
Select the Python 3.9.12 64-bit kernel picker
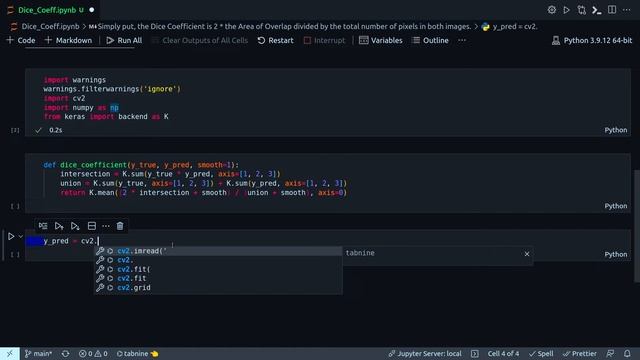coord(592,40)
